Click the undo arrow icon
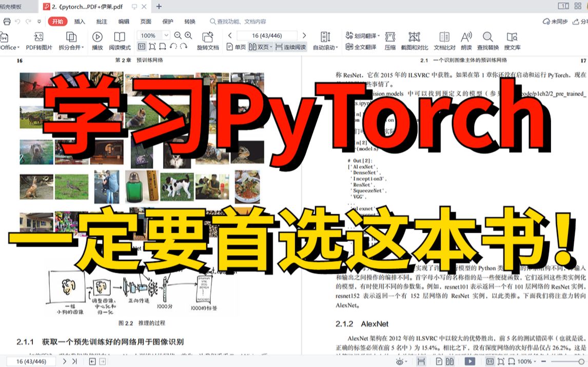This screenshot has height=367, width=588. point(17,22)
